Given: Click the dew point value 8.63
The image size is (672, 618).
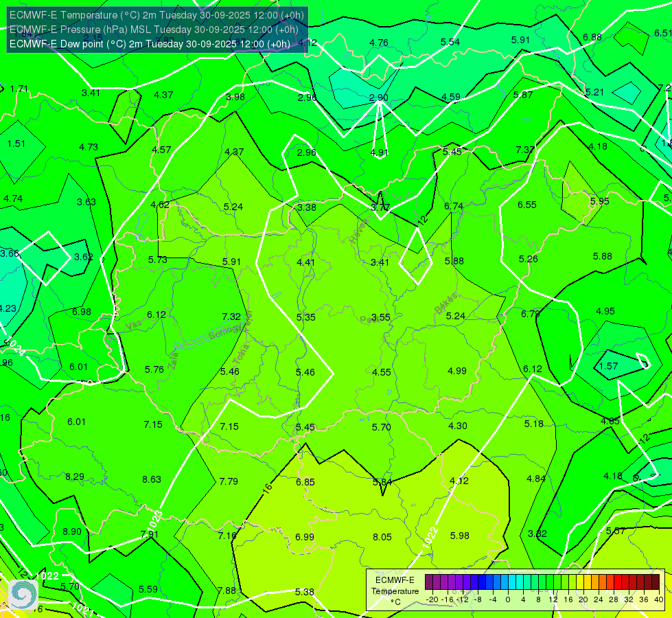Looking at the screenshot, I should [x=152, y=479].
